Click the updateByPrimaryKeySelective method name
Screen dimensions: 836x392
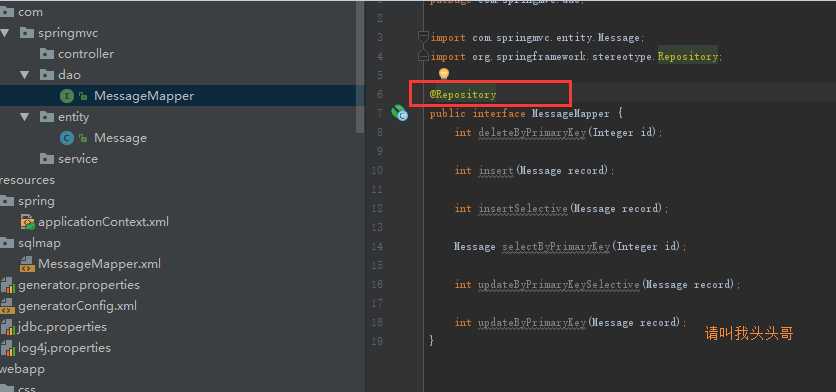pyautogui.click(x=559, y=285)
